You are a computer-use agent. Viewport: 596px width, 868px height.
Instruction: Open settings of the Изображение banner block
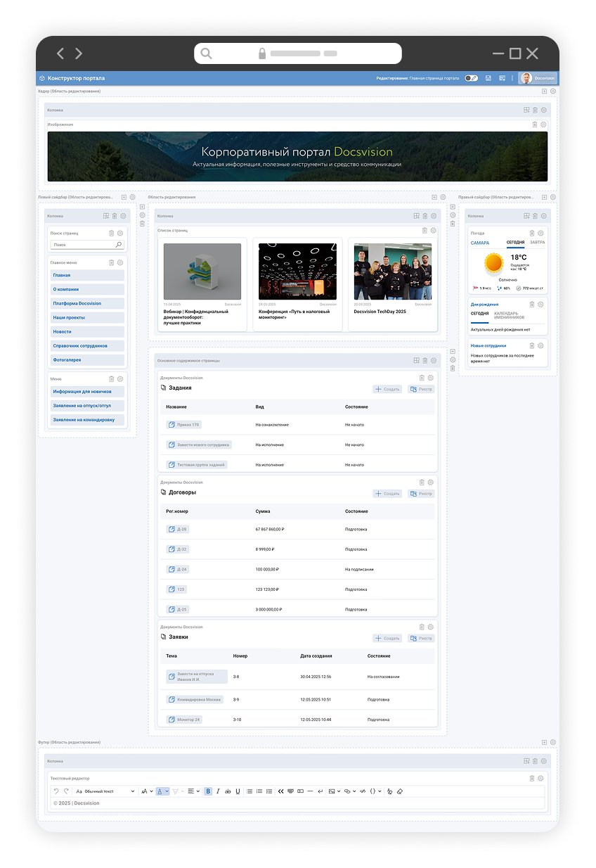coord(543,125)
